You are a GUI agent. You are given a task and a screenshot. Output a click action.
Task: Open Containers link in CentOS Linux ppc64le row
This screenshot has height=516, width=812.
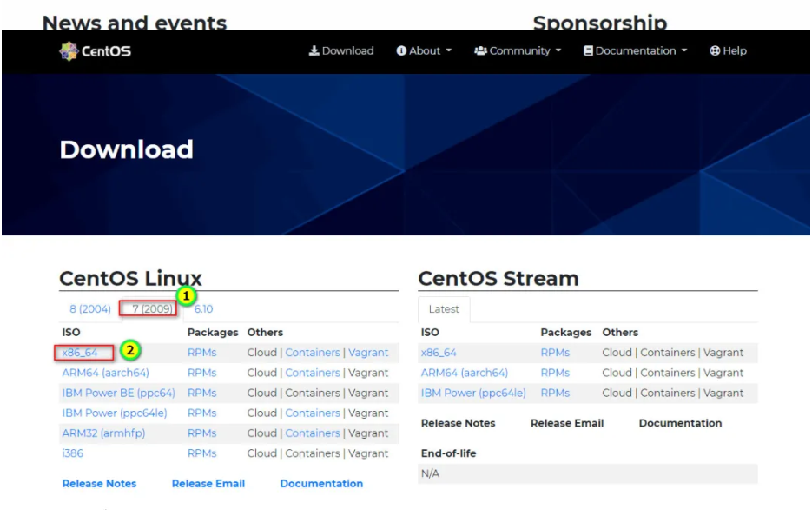313,413
